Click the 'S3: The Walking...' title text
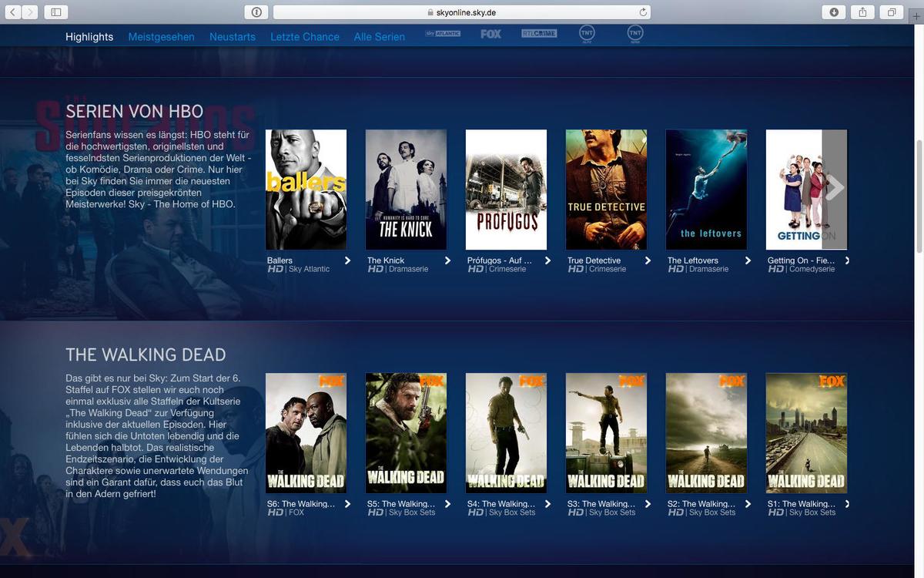This screenshot has width=924, height=578. pyautogui.click(x=601, y=504)
